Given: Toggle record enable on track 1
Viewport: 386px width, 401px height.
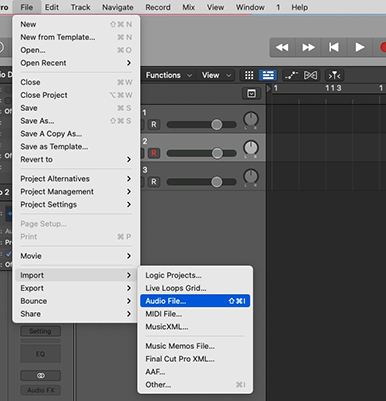Looking at the screenshot, I should (154, 125).
